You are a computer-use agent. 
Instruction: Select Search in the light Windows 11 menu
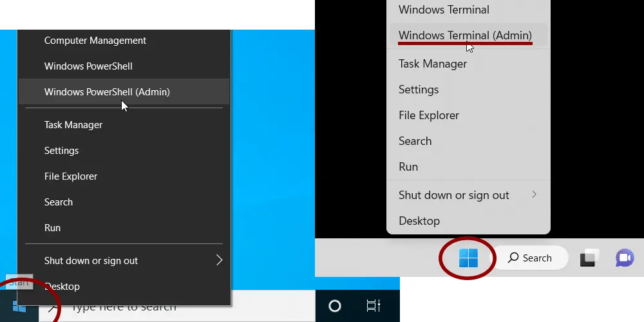tap(468, 141)
